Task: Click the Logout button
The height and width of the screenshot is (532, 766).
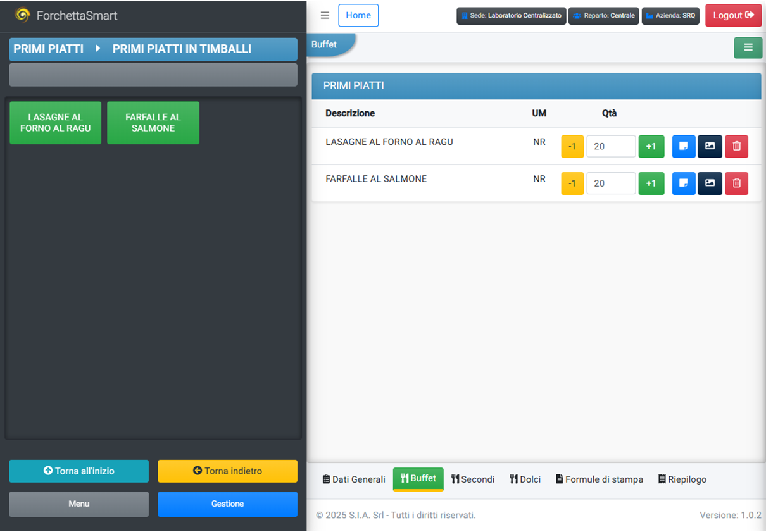Action: 733,15
